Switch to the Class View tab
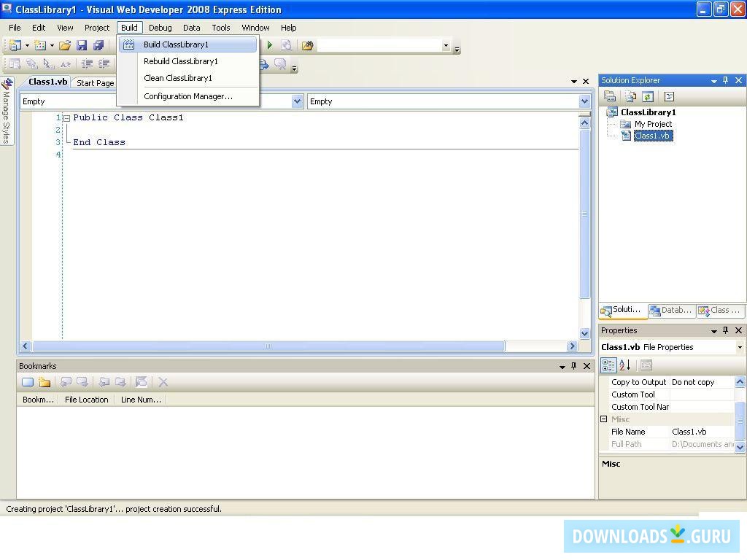This screenshot has width=747, height=560. (720, 310)
